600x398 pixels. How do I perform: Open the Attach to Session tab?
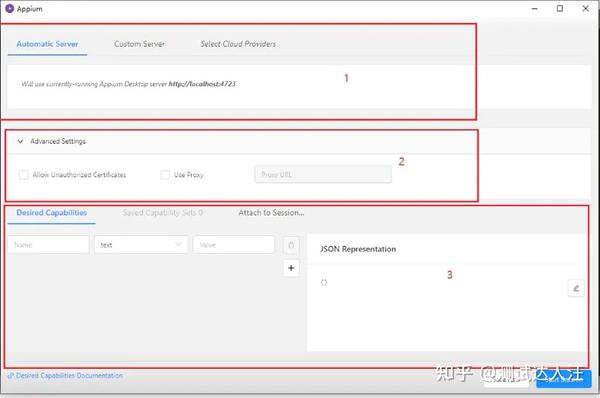(271, 213)
